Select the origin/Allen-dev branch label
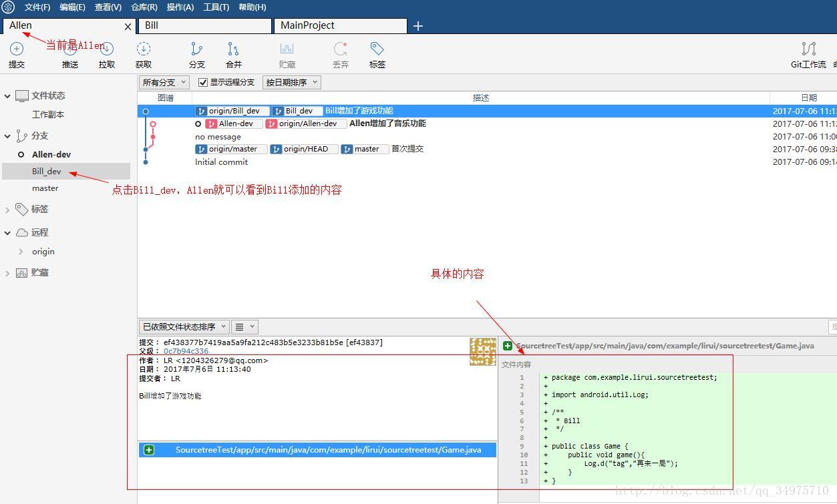Screen dimensions: 837x504 [x=306, y=123]
